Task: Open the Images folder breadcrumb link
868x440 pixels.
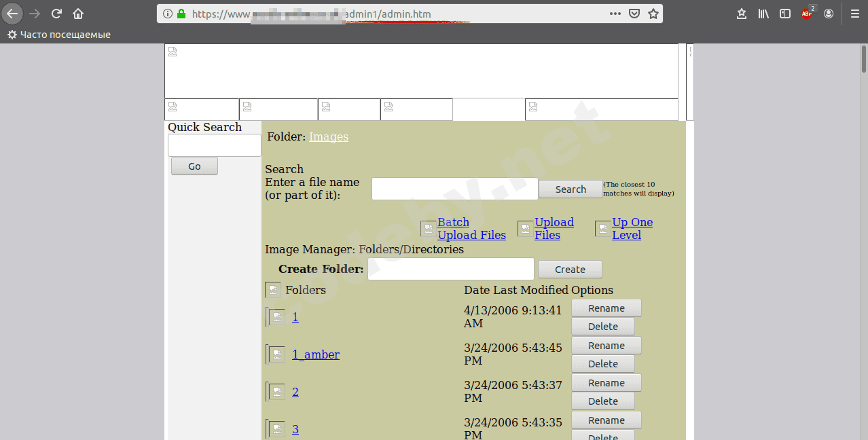Action: point(329,136)
